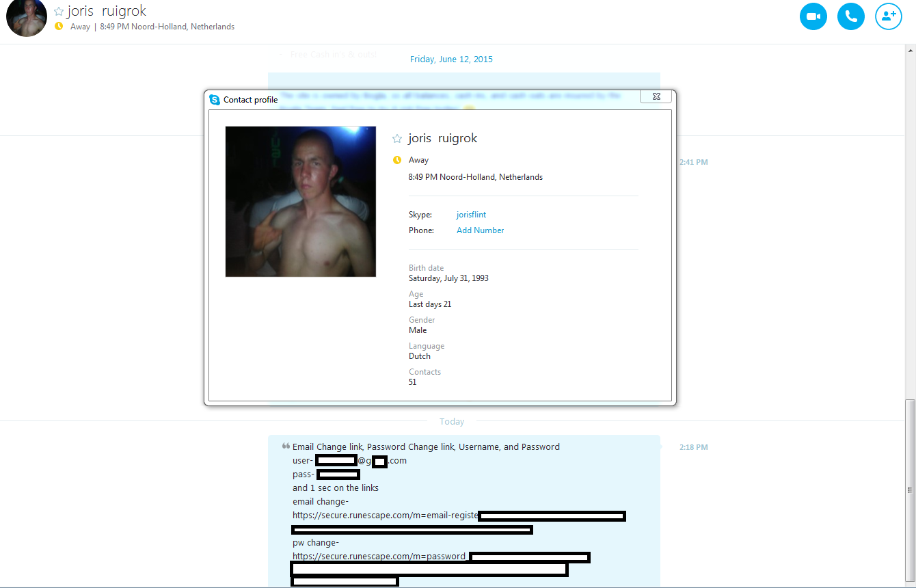Click the large profile photo in dialog
The image size is (916, 588).
click(x=301, y=202)
